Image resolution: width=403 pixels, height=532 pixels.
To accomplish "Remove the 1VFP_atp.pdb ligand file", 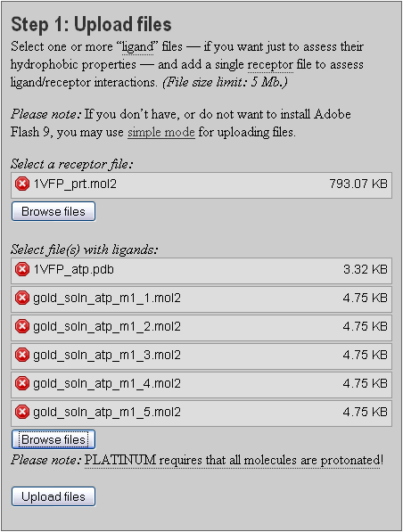I will point(22,269).
